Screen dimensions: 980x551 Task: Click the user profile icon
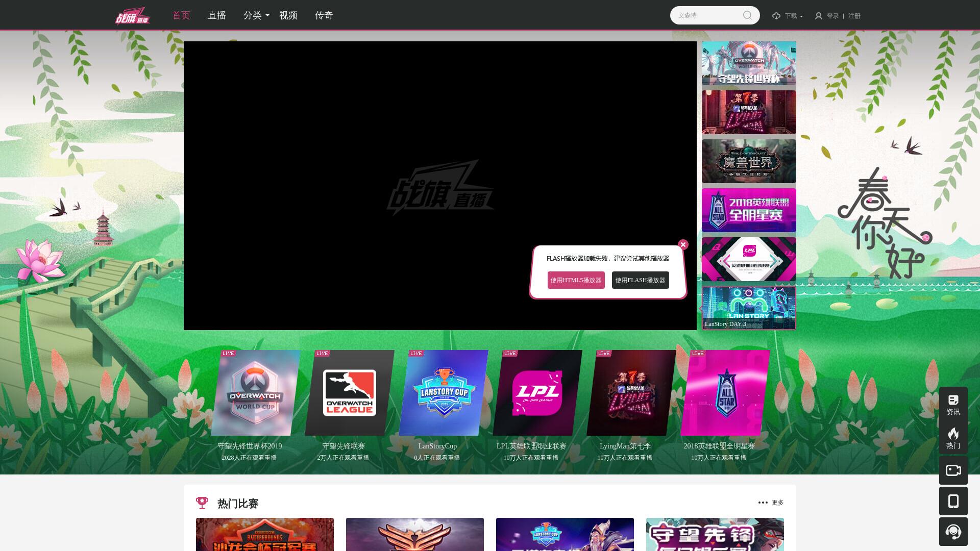tap(819, 16)
